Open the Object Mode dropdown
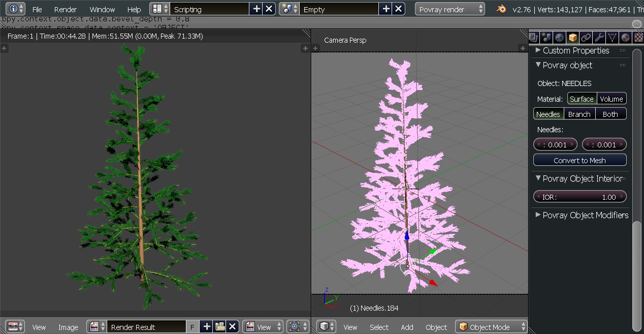This screenshot has width=644, height=334. coord(491,327)
